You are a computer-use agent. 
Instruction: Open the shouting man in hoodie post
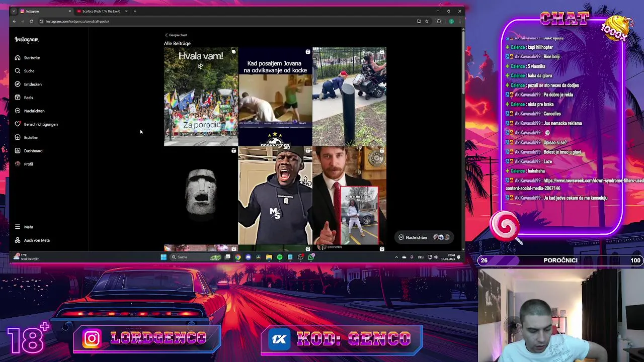[x=275, y=196]
